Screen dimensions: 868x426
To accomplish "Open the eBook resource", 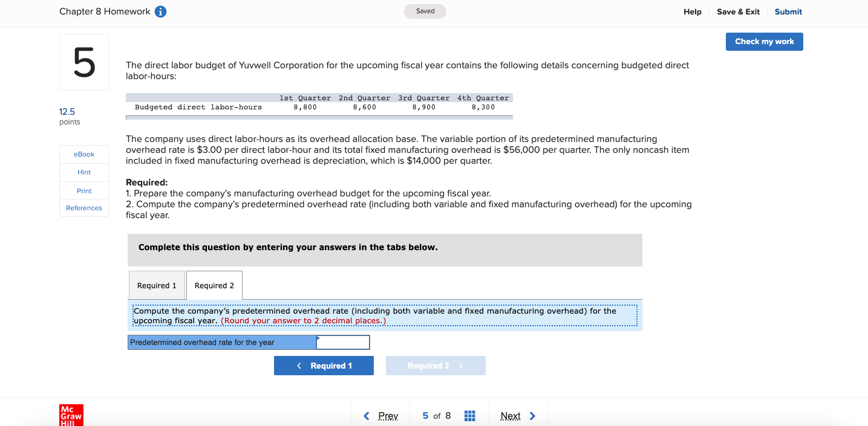I will [x=84, y=154].
